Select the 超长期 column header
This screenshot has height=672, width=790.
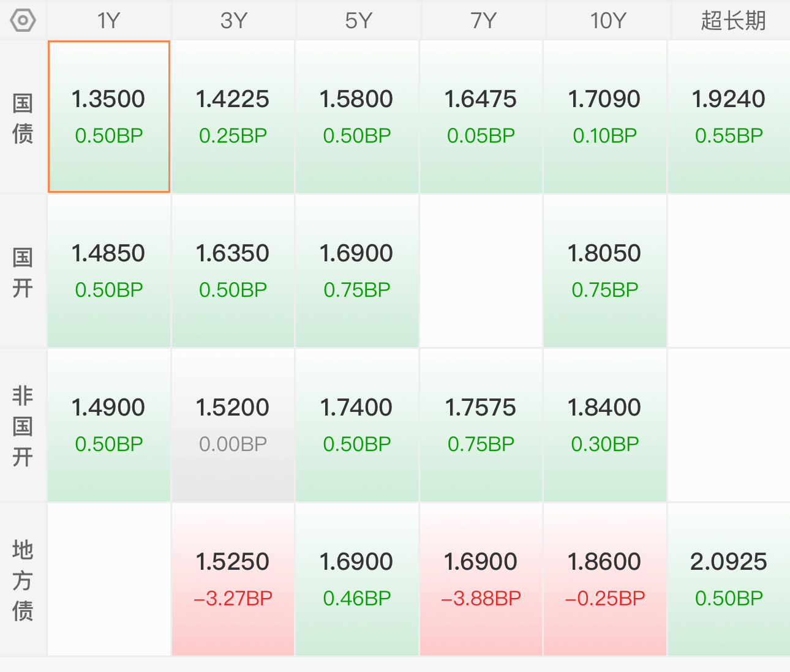pos(732,21)
